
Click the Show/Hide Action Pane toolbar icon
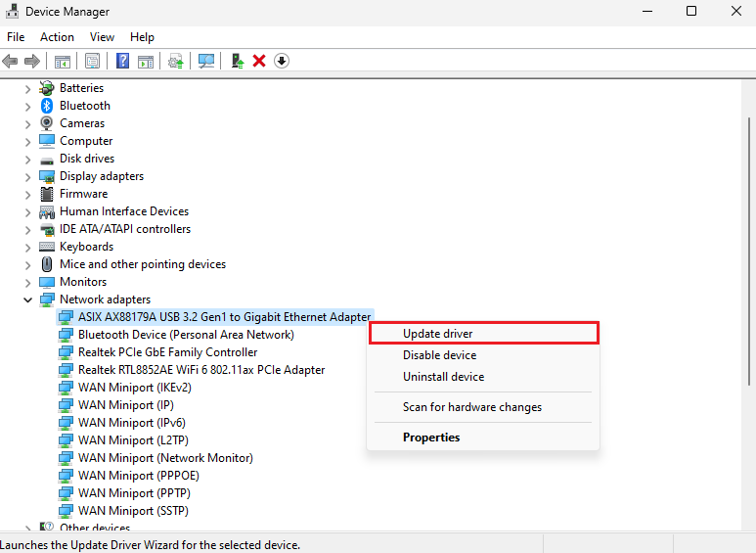(x=145, y=62)
